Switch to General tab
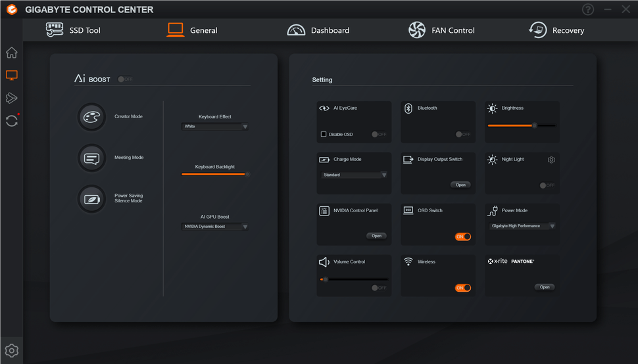The image size is (638, 364). point(192,30)
